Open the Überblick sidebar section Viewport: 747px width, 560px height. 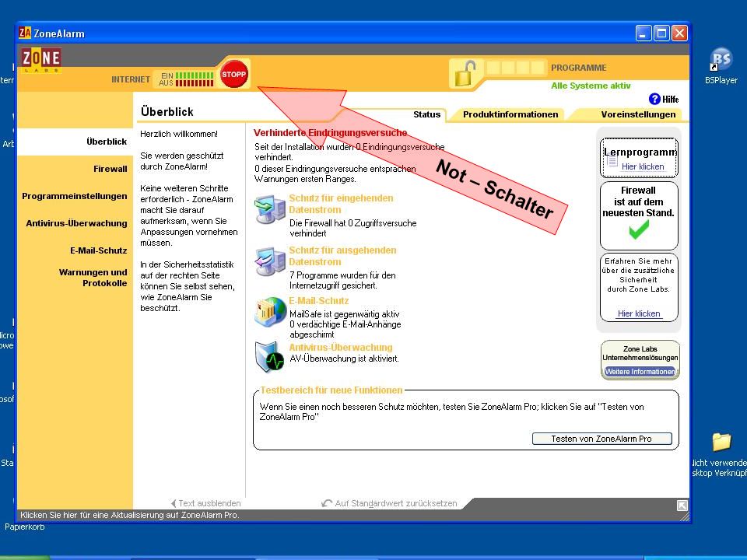click(75, 142)
